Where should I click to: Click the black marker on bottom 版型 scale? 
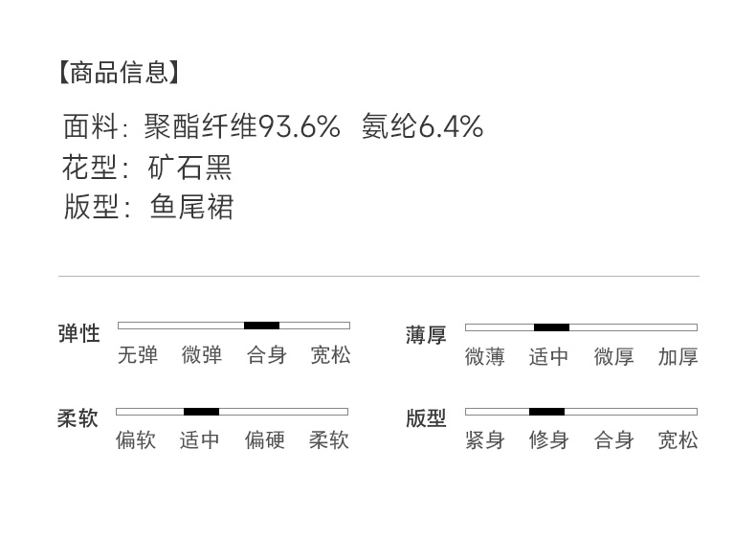pyautogui.click(x=546, y=412)
